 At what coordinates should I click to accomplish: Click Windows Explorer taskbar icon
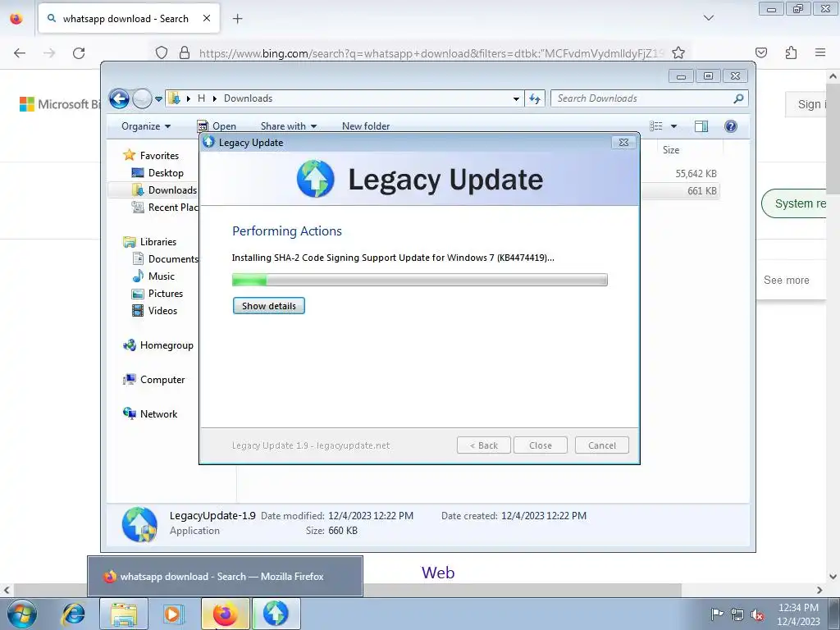coord(123,614)
